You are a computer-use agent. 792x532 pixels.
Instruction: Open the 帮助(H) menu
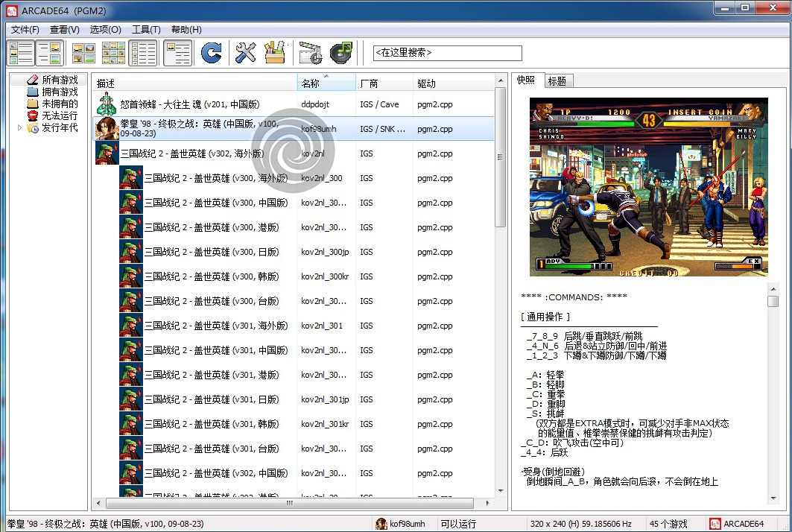point(186,29)
